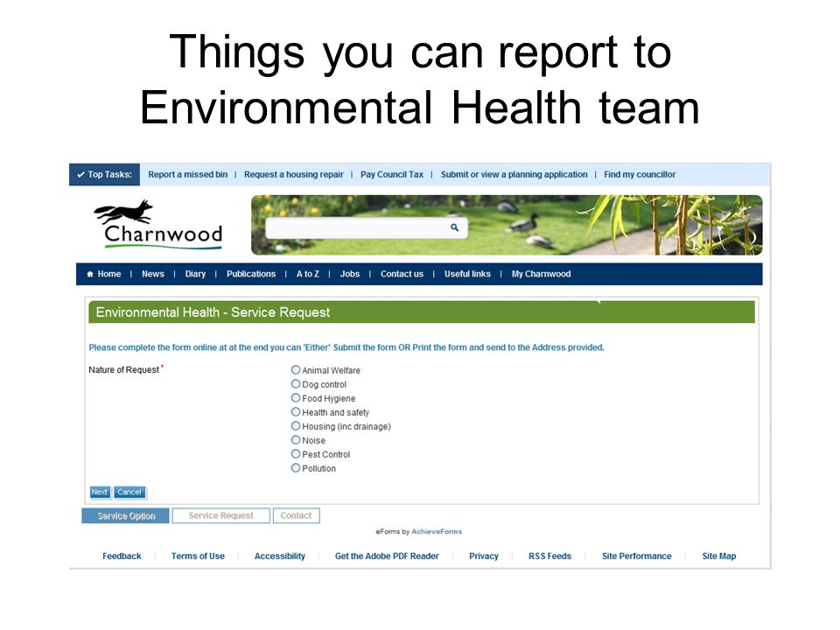
Task: Switch to the Service Option tab
Action: (125, 515)
